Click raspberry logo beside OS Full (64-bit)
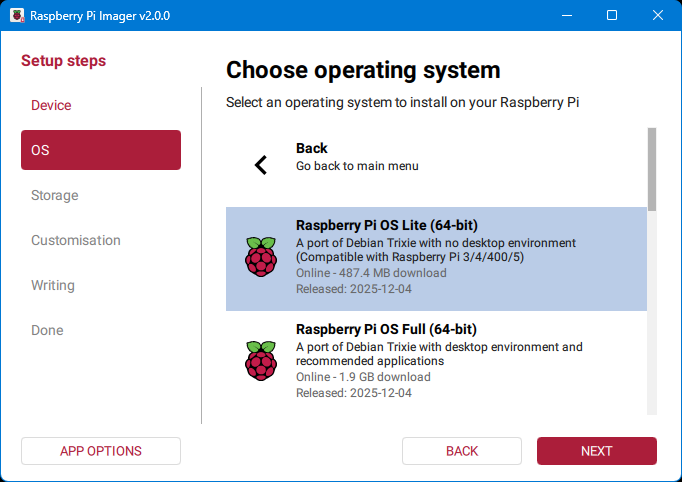 tap(261, 360)
